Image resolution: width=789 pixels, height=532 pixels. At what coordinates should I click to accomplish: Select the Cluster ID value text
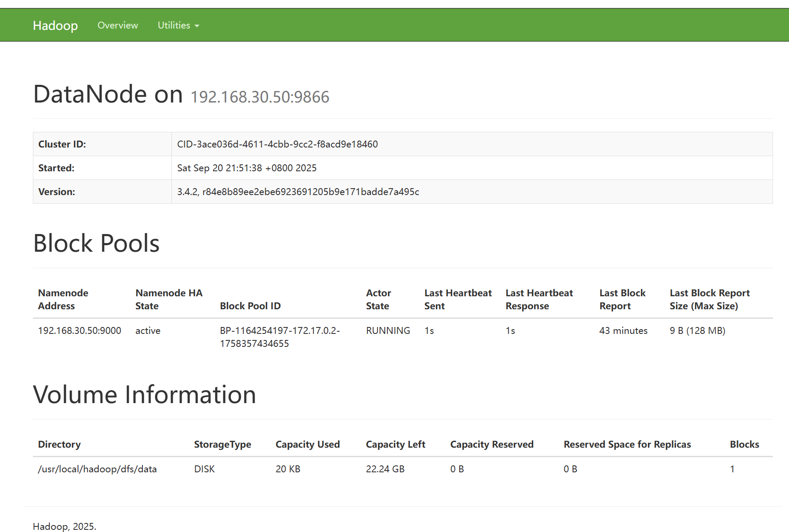tap(277, 144)
